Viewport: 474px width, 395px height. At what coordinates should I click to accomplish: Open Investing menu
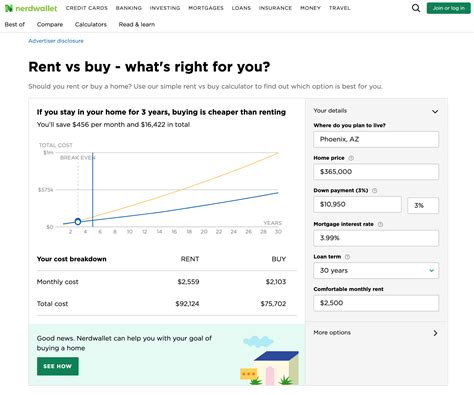[165, 8]
